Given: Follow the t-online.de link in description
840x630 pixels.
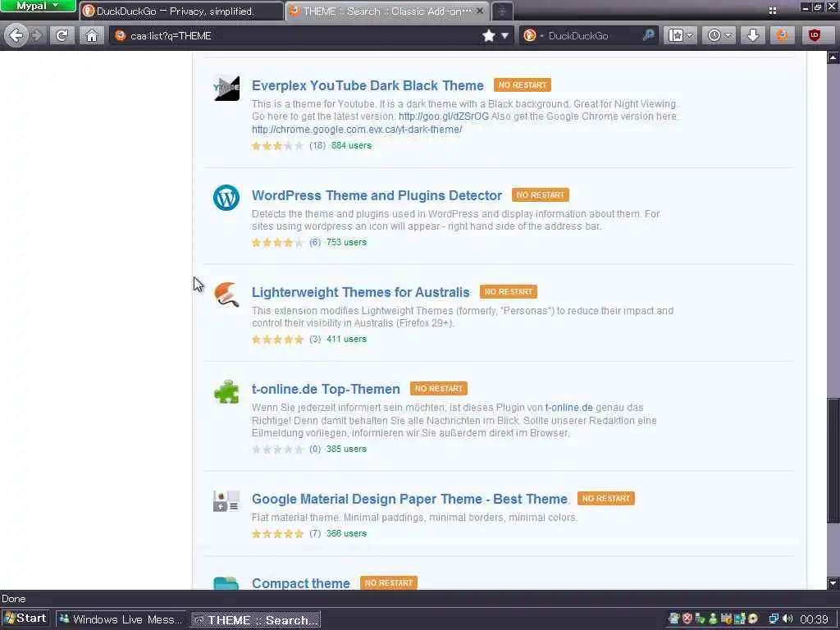Looking at the screenshot, I should pos(569,408).
